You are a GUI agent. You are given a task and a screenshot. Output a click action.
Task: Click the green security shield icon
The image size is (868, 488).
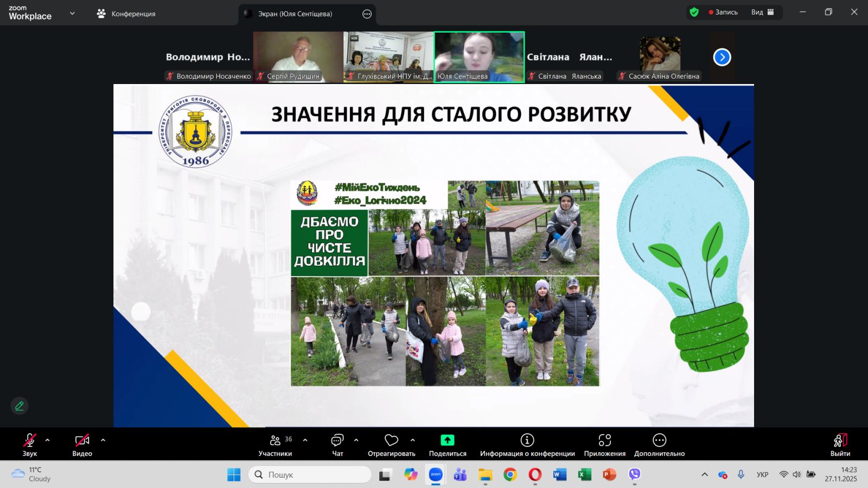click(694, 12)
